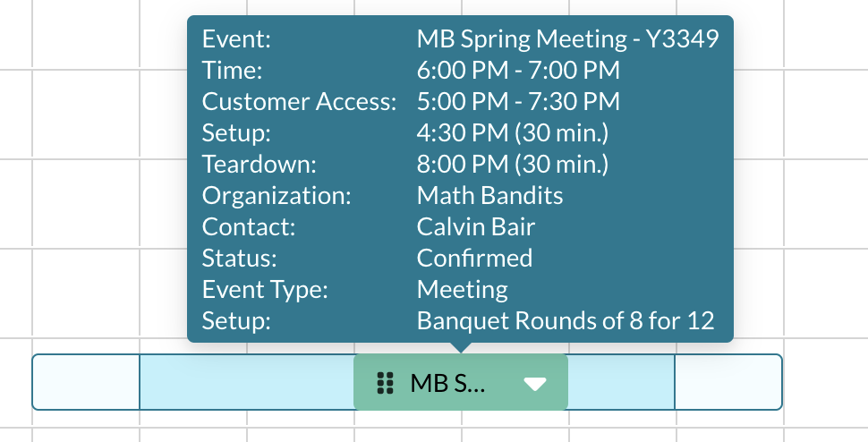Viewport: 868px width, 442px height.
Task: Click the setup time block left of the event bar
Action: tap(86, 382)
